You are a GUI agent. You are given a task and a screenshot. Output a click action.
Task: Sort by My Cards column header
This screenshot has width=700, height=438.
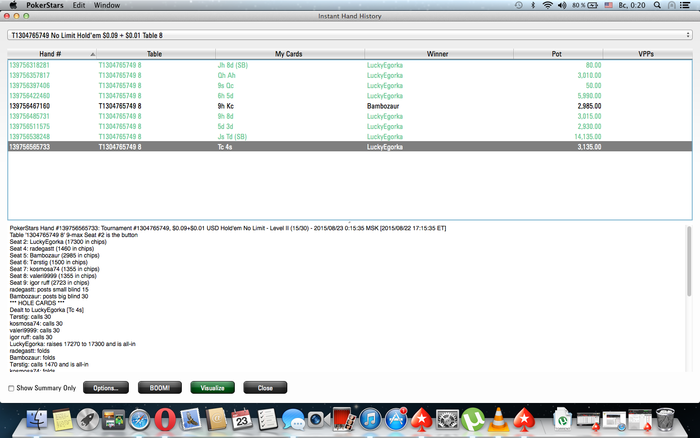tap(290, 54)
